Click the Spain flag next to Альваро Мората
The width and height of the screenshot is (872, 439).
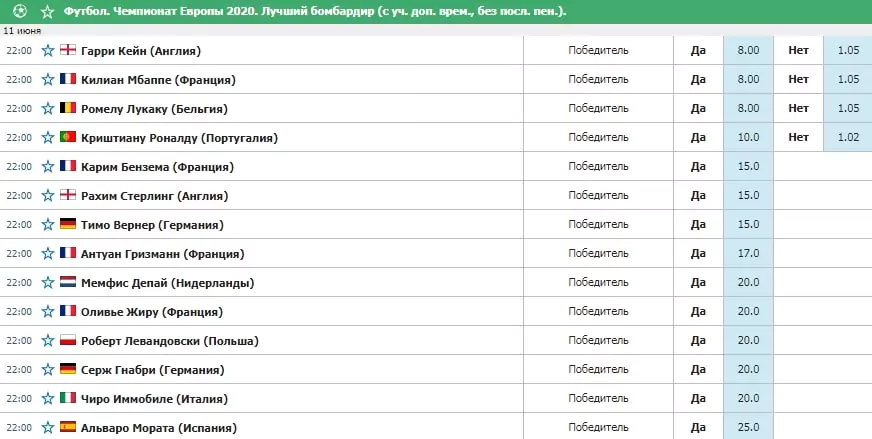click(x=68, y=426)
